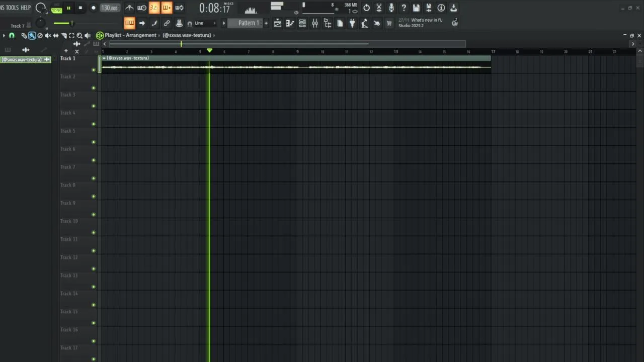Screen dimensions: 644x362
Task: Click the online notifications globe icon
Action: (455, 23)
